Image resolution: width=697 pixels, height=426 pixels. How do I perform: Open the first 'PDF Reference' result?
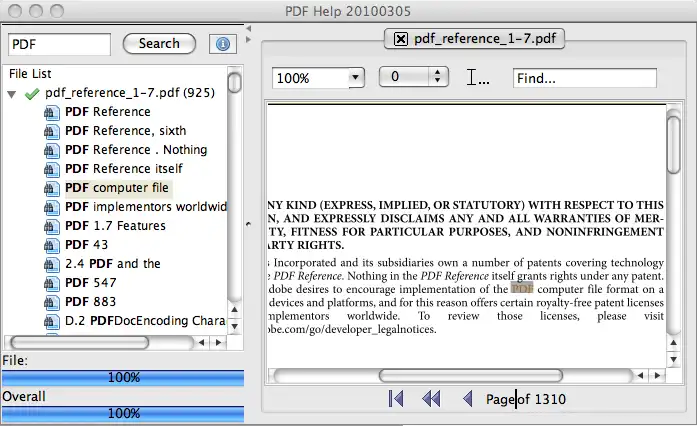[x=108, y=112]
